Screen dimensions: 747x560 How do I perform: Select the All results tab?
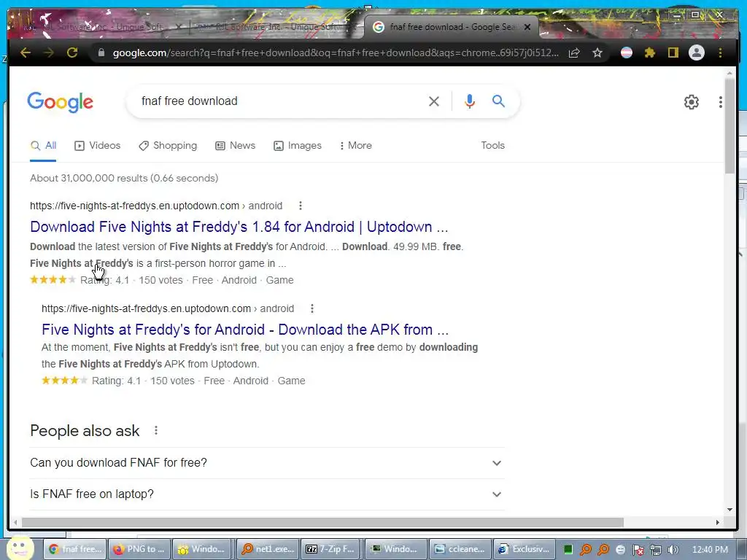tap(43, 146)
